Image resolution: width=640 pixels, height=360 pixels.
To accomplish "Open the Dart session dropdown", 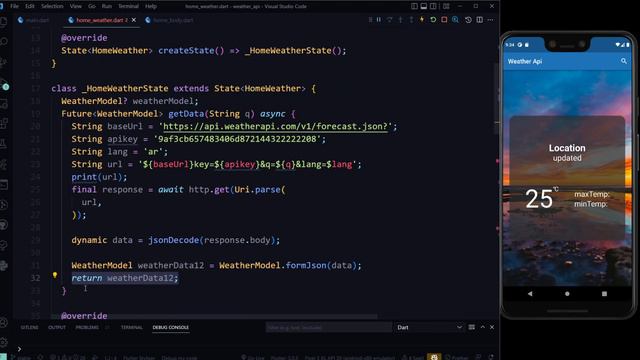I will pyautogui.click(x=429, y=327).
